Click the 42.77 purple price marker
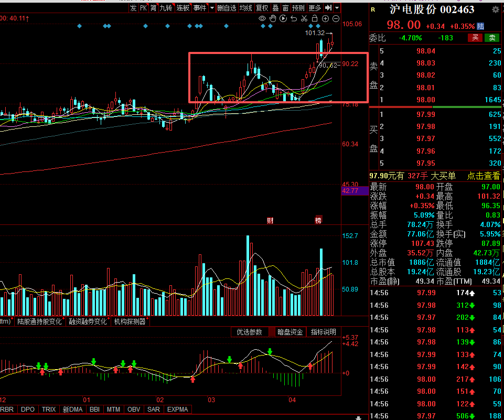 [355, 191]
